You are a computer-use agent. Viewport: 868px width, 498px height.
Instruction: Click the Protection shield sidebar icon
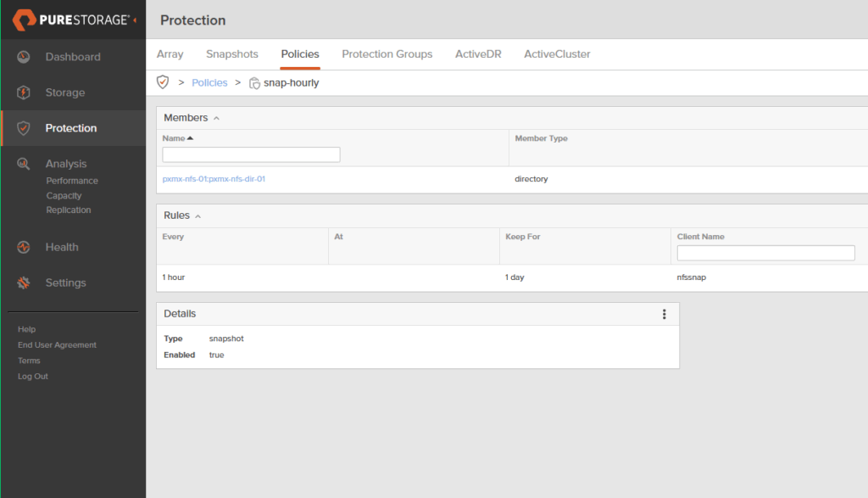23,128
